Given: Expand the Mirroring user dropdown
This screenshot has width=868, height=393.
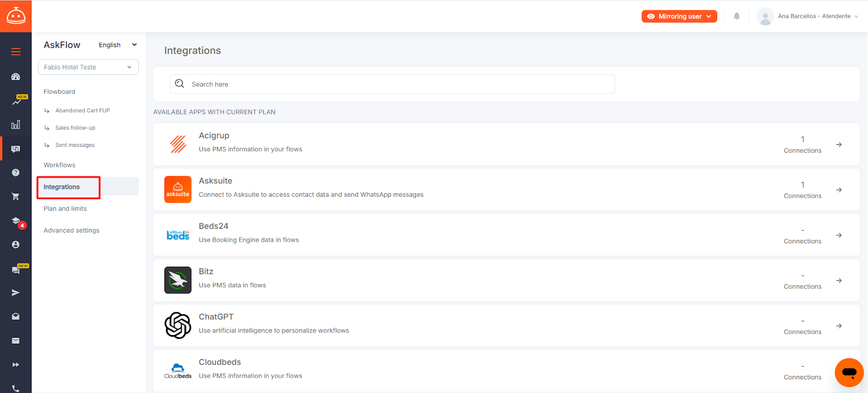Looking at the screenshot, I should click(679, 16).
